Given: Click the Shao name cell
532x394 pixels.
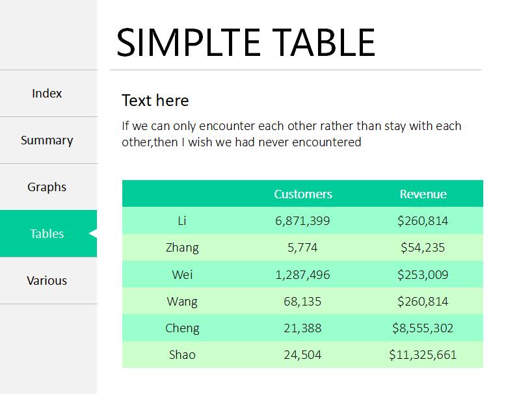Looking at the screenshot, I should point(182,355).
